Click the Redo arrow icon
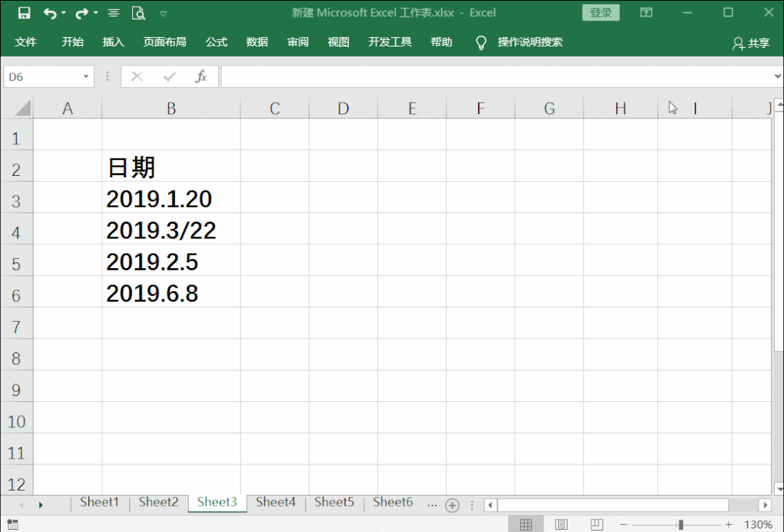The image size is (784, 532). coord(81,13)
